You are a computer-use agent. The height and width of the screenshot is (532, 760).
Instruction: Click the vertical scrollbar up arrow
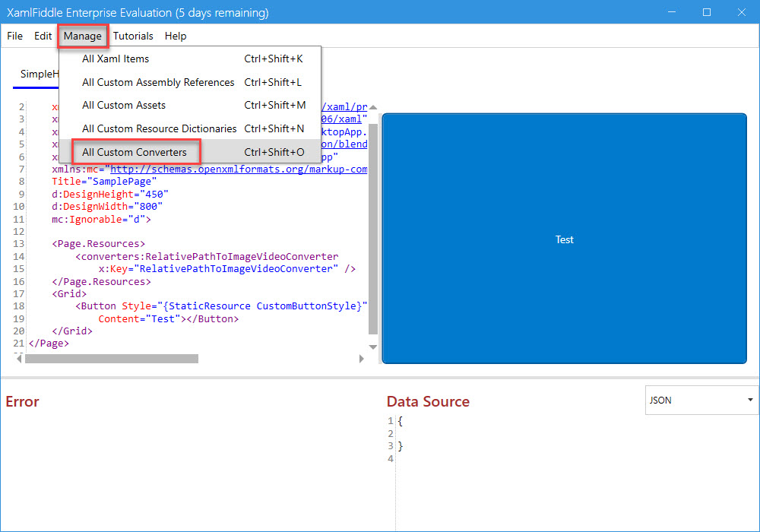pyautogui.click(x=372, y=108)
